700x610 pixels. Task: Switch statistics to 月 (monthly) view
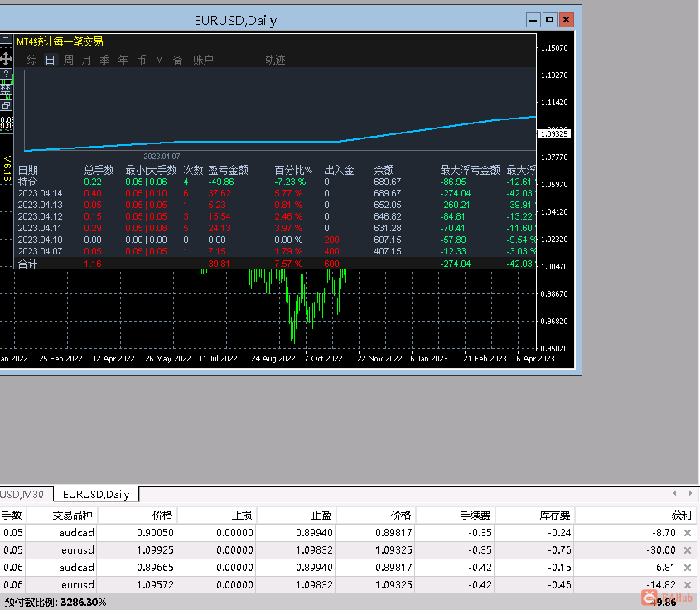[x=87, y=60]
